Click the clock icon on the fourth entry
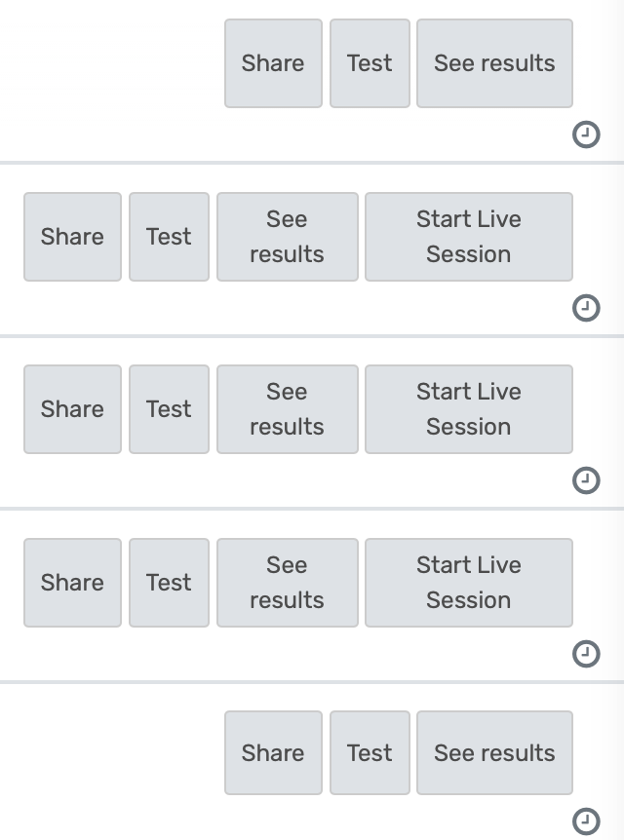Viewport: 624px width, 840px height. pos(586,654)
